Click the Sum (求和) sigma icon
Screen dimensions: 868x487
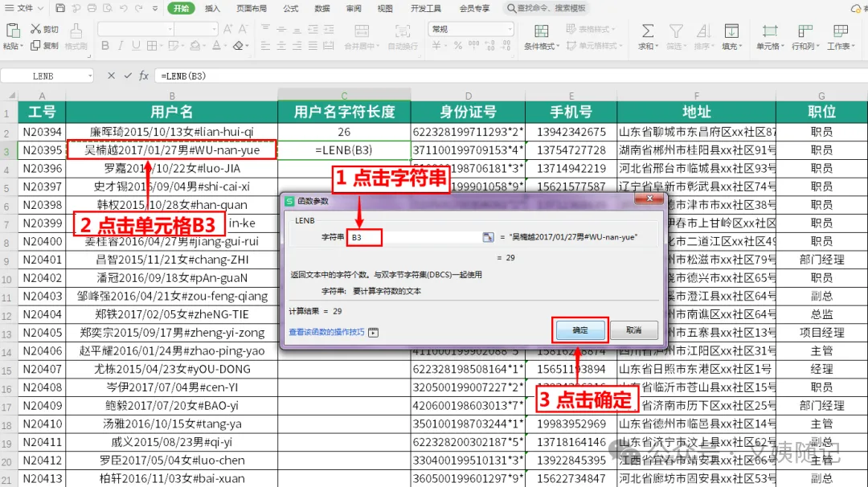(648, 31)
